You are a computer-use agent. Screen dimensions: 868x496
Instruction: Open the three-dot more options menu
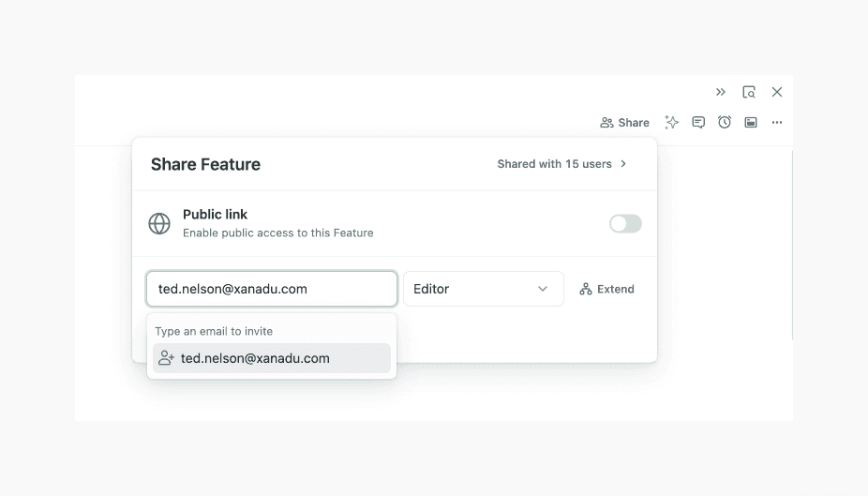(777, 122)
